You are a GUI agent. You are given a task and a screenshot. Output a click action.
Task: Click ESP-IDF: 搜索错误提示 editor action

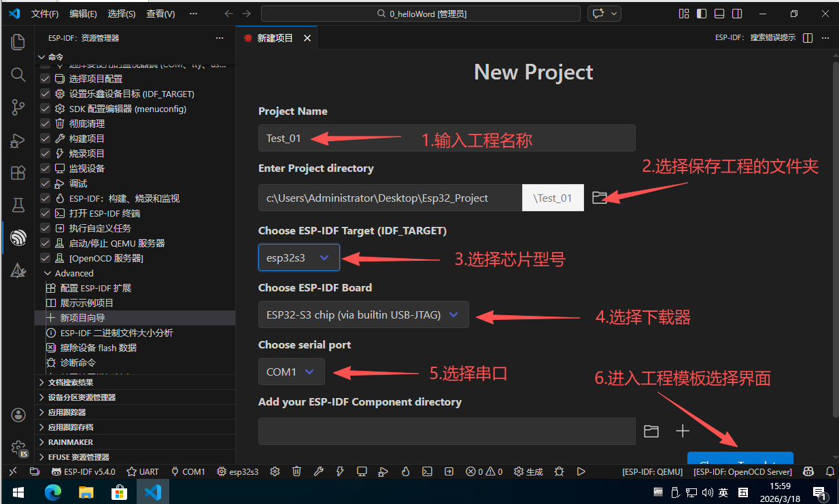tap(755, 38)
